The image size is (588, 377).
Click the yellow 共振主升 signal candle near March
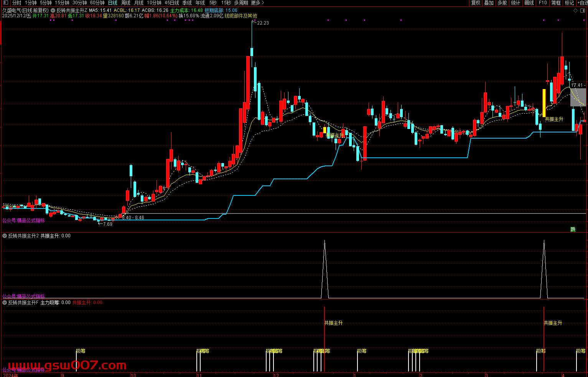point(544,103)
